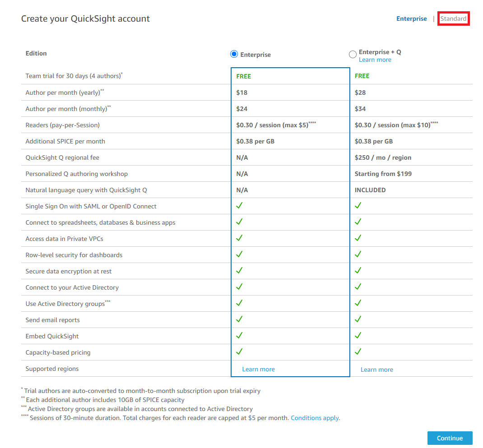The width and height of the screenshot is (483, 448).
Task: Open Enterprise supported regions Learn more link
Action: (x=258, y=369)
